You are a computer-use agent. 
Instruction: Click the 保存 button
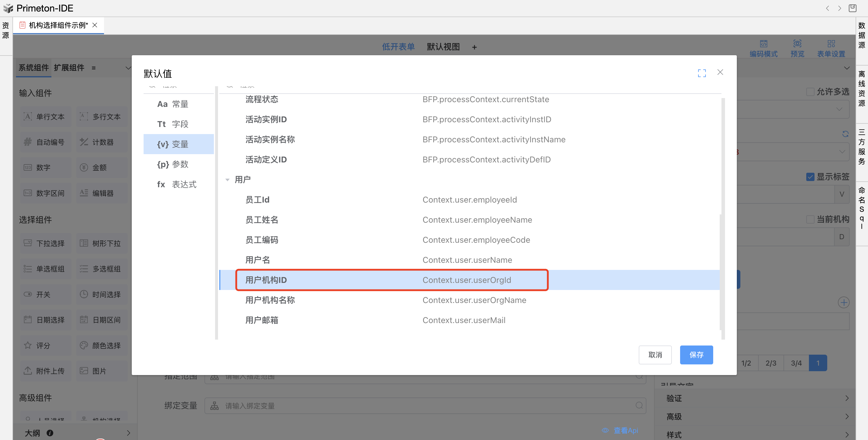click(696, 355)
